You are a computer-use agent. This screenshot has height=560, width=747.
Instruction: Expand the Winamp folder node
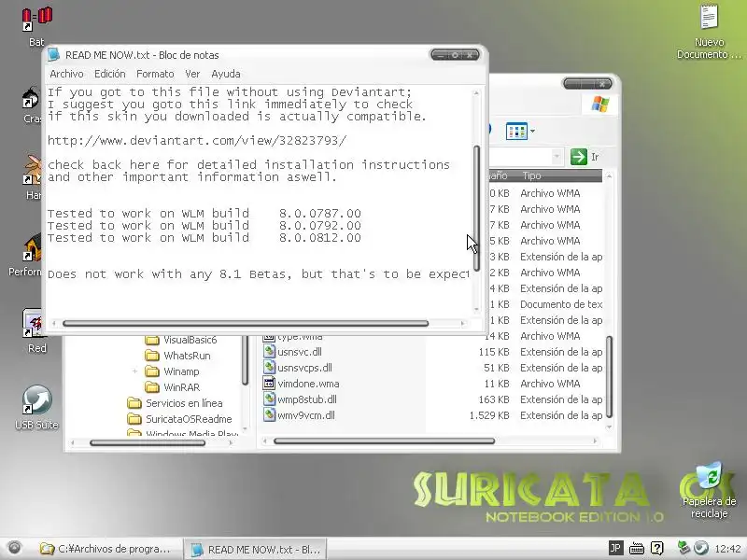click(x=134, y=371)
